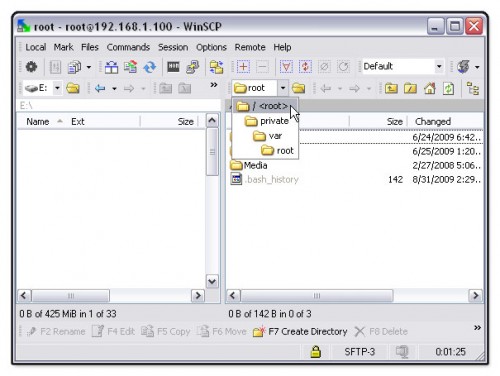Screen dimensions: 500x376
Task: Select / <root> in path dropdown
Action: (265, 106)
